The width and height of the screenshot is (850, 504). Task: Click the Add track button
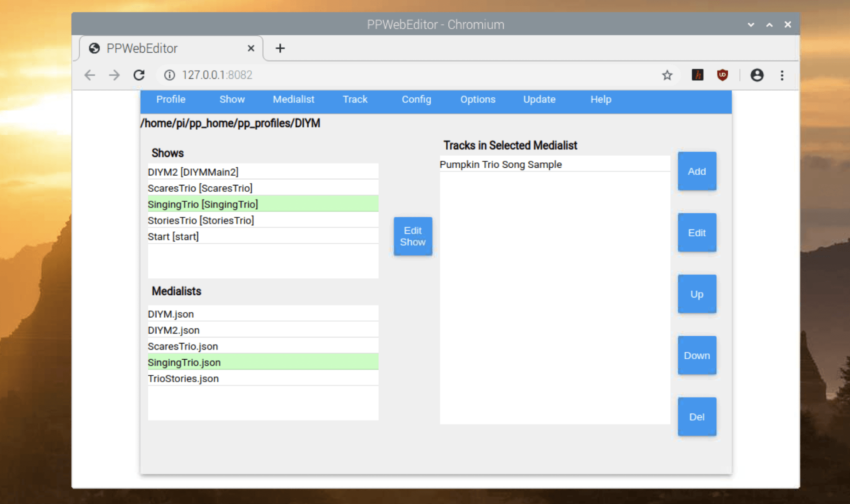(697, 172)
